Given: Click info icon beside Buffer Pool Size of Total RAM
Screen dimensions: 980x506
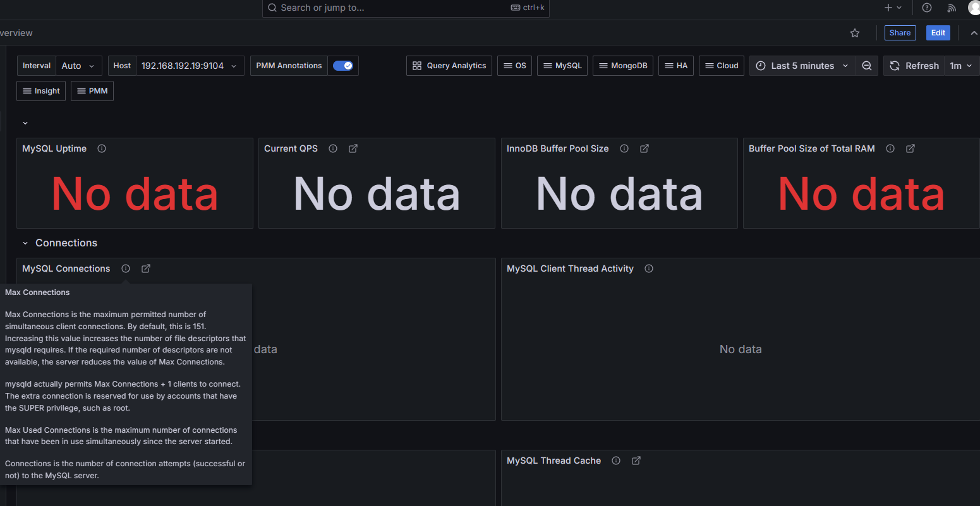Looking at the screenshot, I should coord(890,148).
